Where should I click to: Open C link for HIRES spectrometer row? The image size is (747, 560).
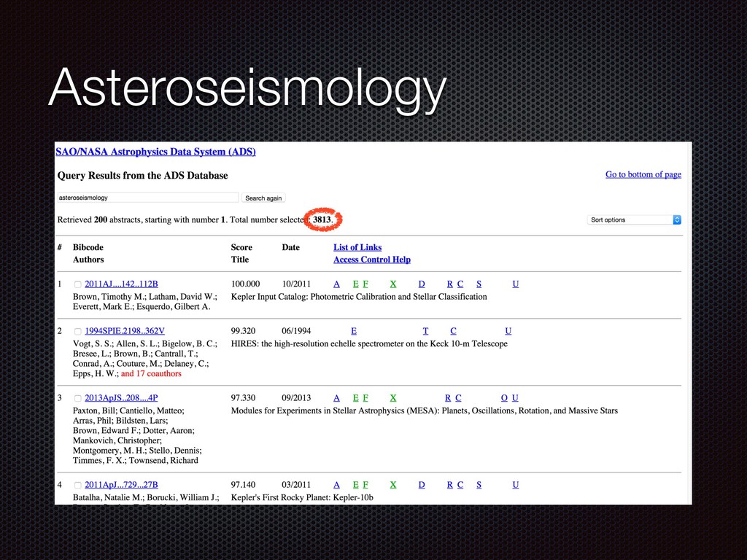(x=453, y=331)
